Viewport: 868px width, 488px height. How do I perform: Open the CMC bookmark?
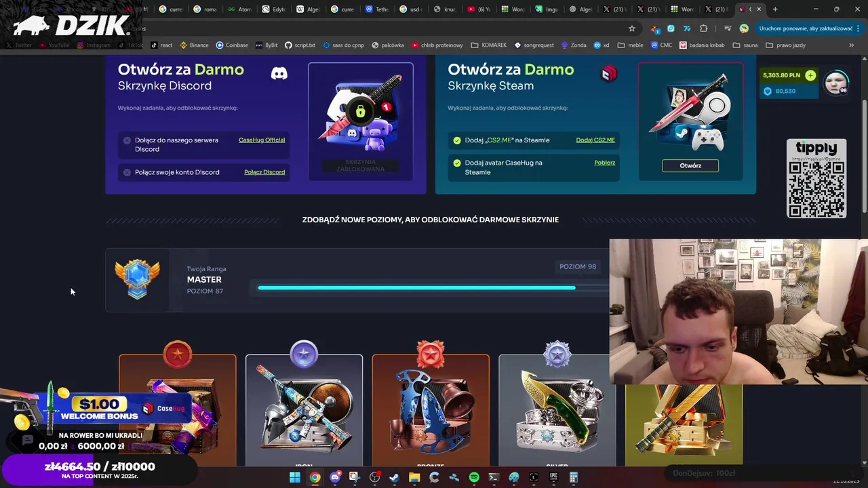661,45
